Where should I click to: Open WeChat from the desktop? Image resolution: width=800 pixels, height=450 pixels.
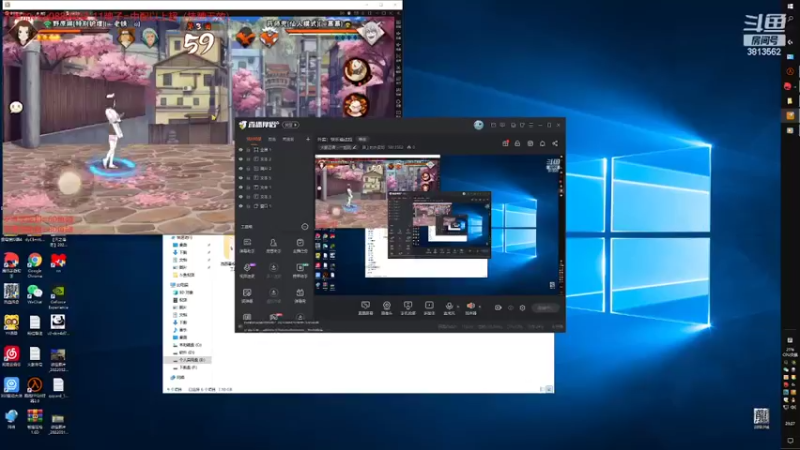[x=35, y=294]
